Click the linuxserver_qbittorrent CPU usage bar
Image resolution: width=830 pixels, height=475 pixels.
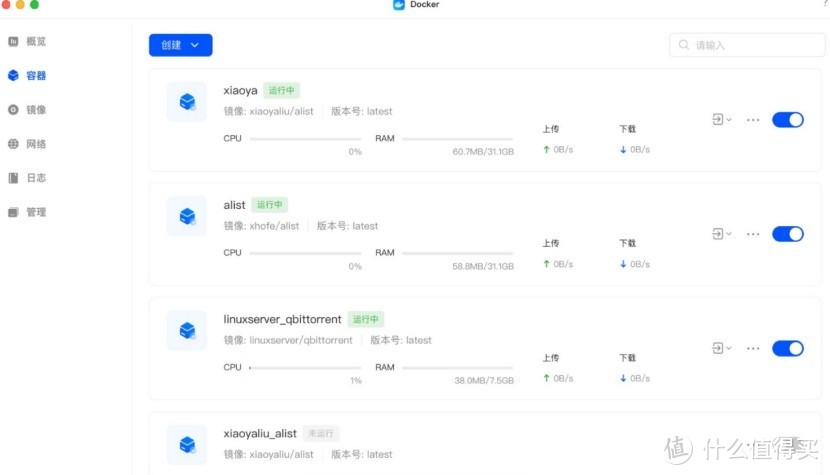tap(305, 368)
